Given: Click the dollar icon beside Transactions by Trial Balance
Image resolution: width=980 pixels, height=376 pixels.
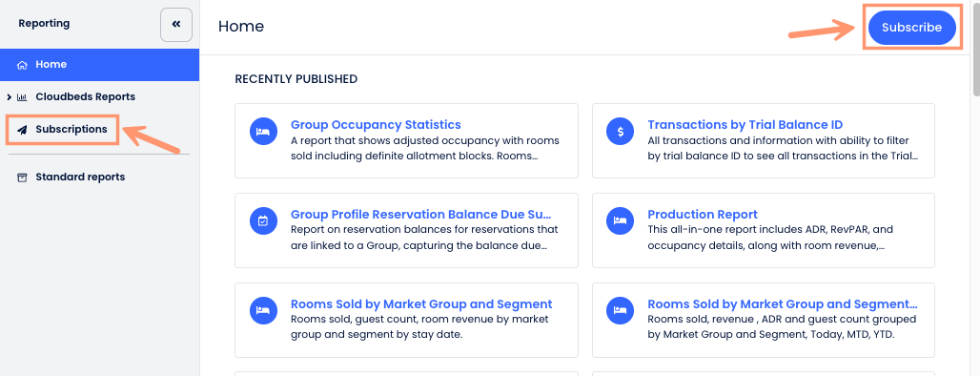Looking at the screenshot, I should coord(620,132).
